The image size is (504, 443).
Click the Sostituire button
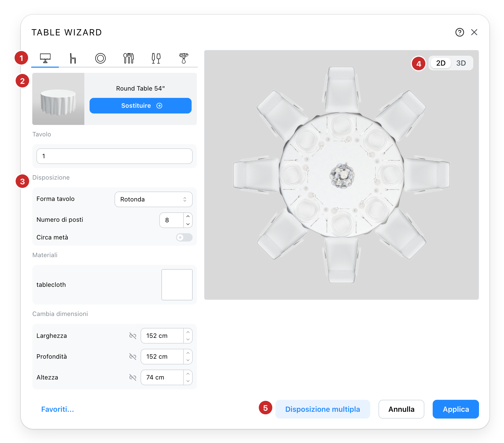point(141,106)
